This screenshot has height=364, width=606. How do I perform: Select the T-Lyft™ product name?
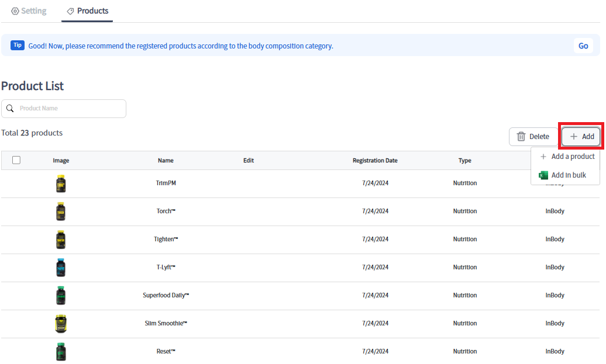(x=166, y=267)
